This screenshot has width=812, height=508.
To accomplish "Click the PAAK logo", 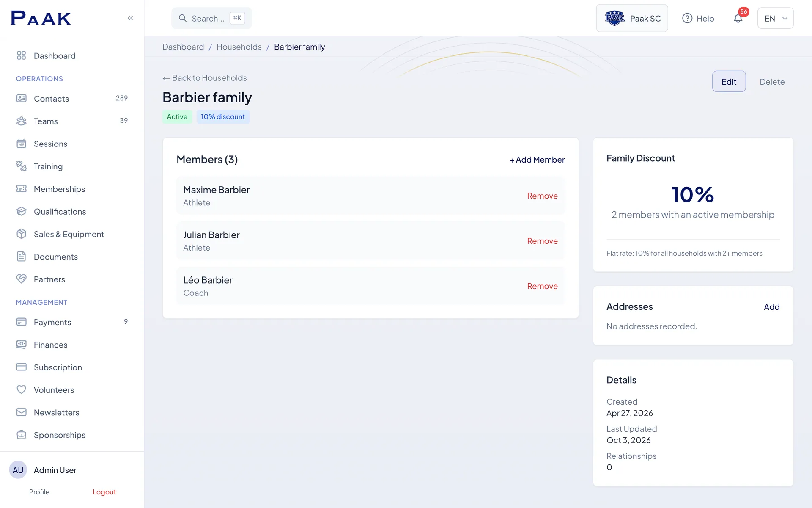I will tap(41, 18).
